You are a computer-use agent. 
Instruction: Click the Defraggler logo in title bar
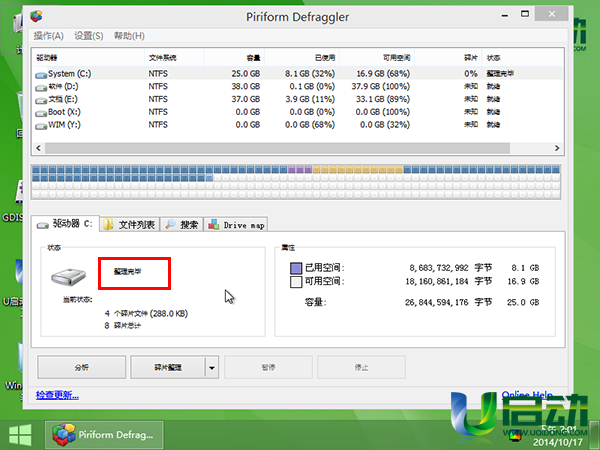(x=36, y=16)
